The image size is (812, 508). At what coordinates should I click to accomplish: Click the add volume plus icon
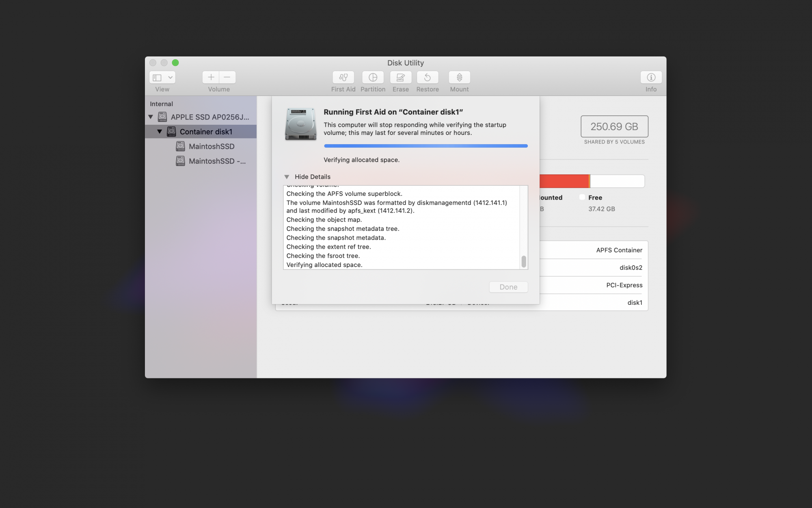(x=211, y=77)
